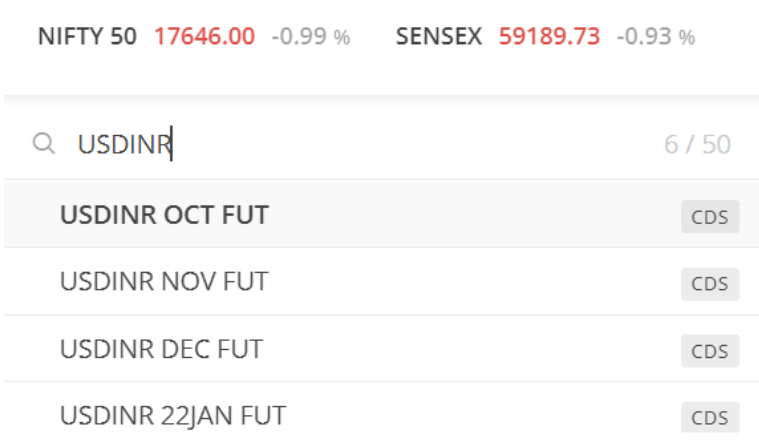The image size is (759, 445).
Task: Click the magnifier search icon
Action: pos(44,144)
